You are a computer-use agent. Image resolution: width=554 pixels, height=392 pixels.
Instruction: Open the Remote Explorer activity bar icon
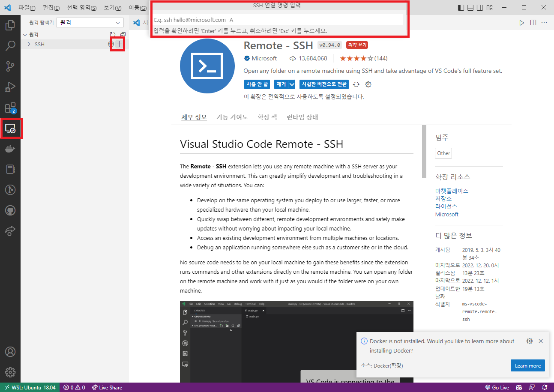pyautogui.click(x=10, y=129)
